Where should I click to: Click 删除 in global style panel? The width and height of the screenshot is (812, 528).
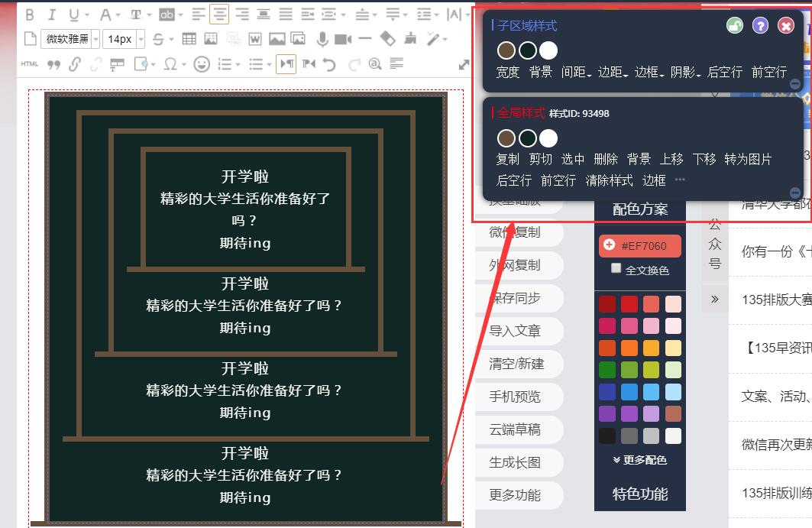pyautogui.click(x=606, y=159)
